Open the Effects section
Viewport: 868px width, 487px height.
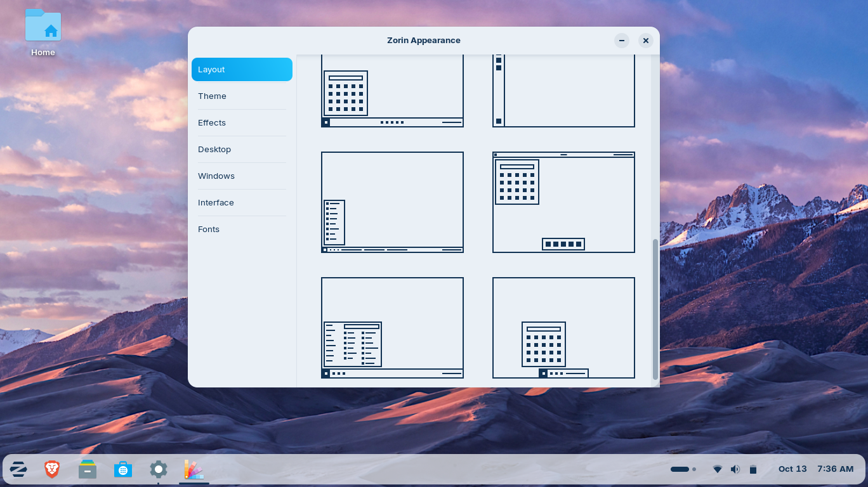[x=242, y=123]
